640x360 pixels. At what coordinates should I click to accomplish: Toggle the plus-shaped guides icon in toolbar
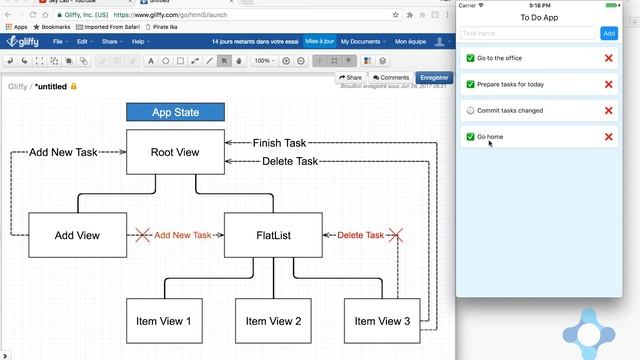coord(320,61)
